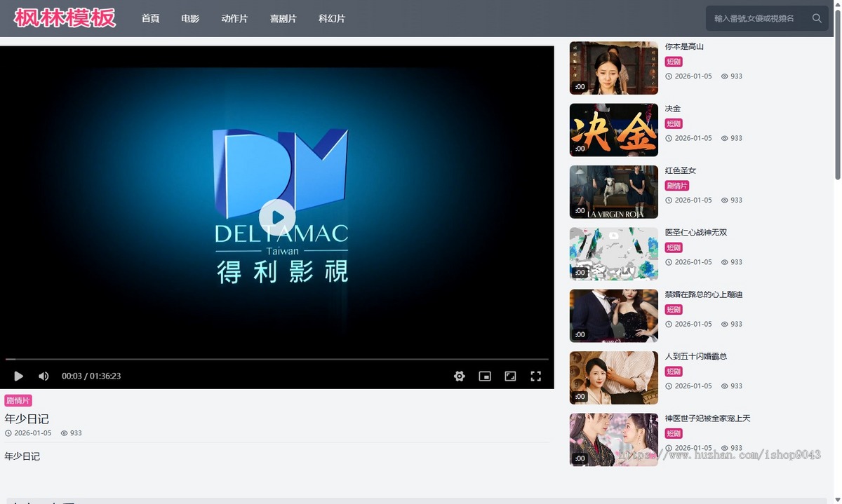The height and width of the screenshot is (504, 842).
Task: Open thumbnail for 决金
Action: pyautogui.click(x=614, y=130)
